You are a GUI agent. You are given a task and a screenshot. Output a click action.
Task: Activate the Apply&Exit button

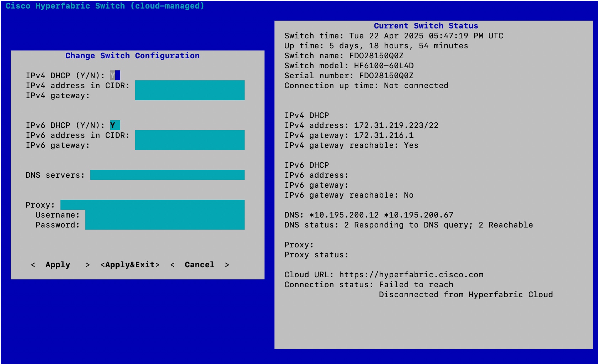tap(130, 265)
